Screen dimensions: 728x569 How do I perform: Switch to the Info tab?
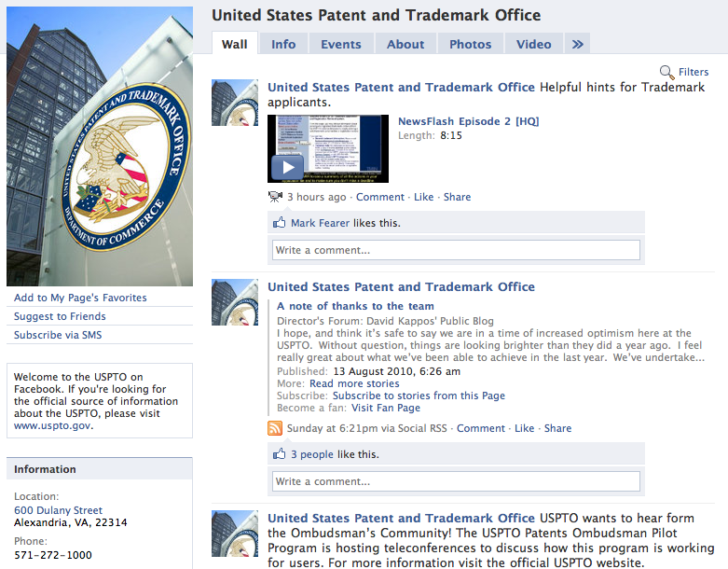[283, 44]
